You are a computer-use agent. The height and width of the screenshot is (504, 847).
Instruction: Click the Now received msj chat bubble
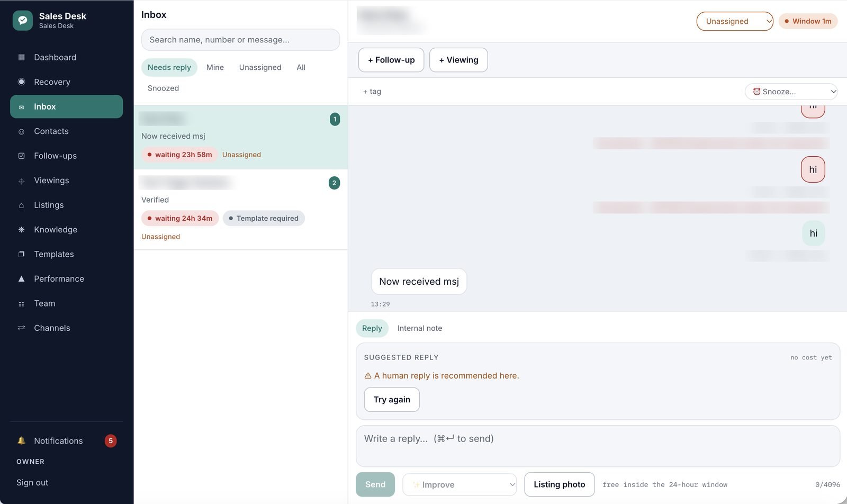419,282
